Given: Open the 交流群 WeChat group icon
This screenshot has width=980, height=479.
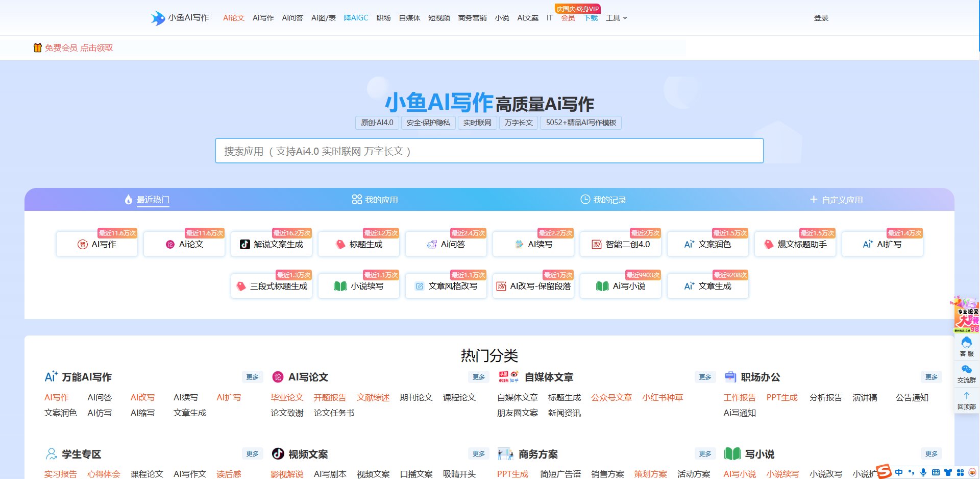Looking at the screenshot, I should [x=966, y=373].
